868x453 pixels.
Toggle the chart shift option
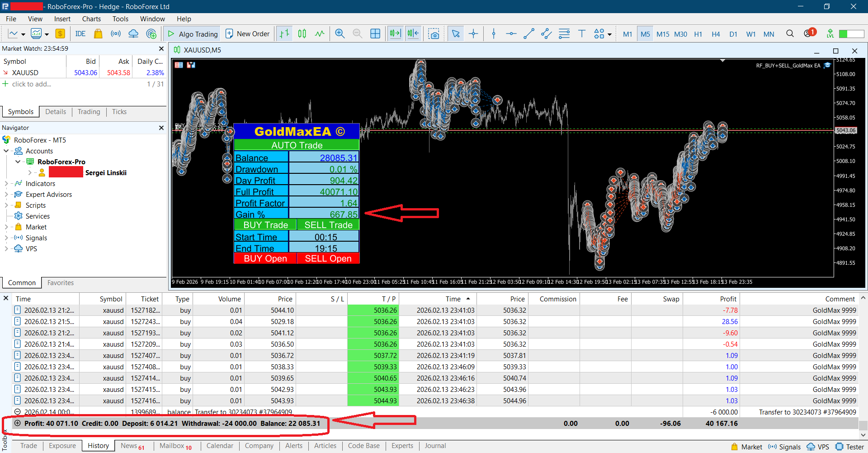(x=413, y=34)
